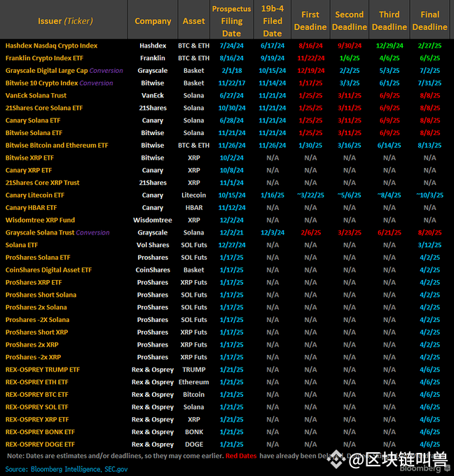Click the Litecoin asset cell

click(x=194, y=195)
